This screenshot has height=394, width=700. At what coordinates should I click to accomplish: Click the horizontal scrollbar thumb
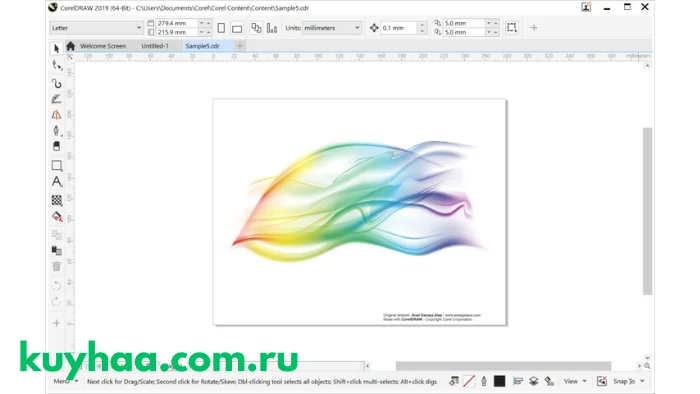pyautogui.click(x=503, y=366)
